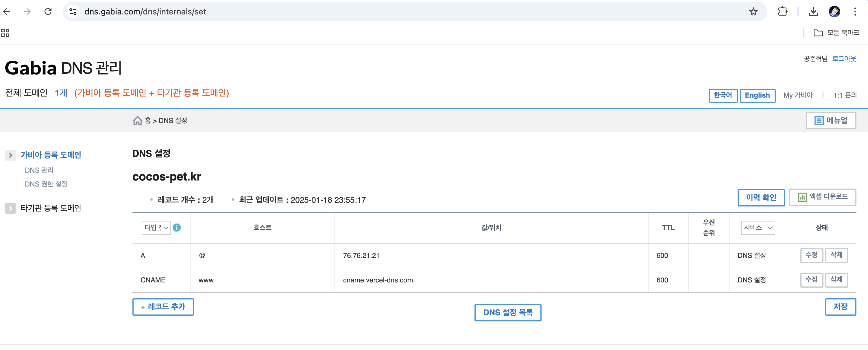This screenshot has width=868, height=350.
Task: Open the 서비스 filter dropdown
Action: point(758,228)
